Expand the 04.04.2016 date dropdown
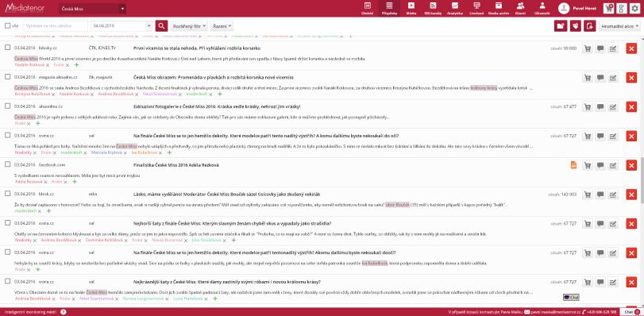This screenshot has width=644, height=316. click(149, 26)
